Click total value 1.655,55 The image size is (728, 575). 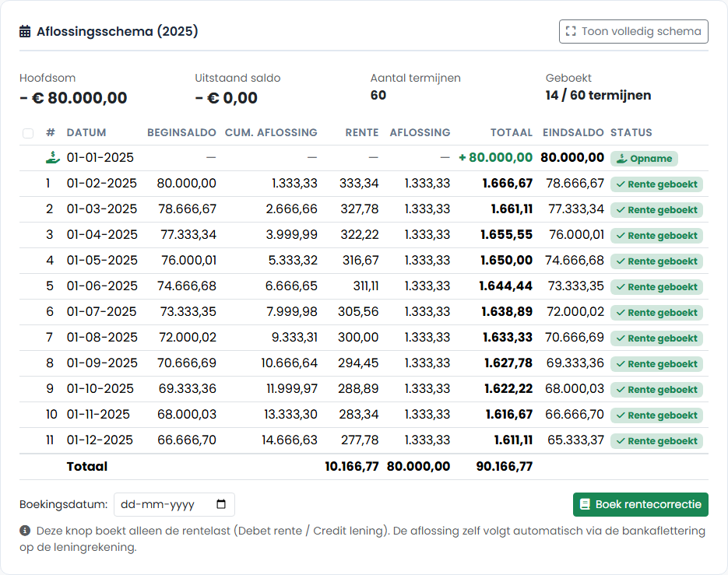[x=507, y=235]
